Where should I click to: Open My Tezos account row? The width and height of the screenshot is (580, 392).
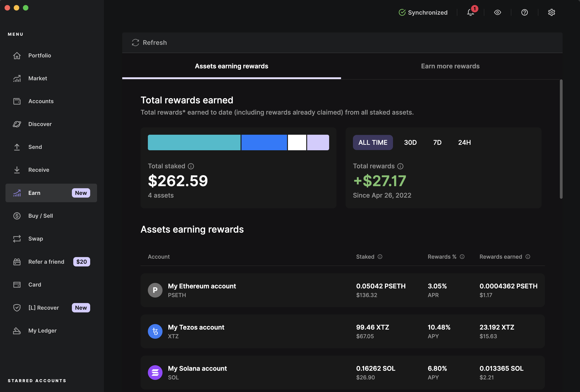pos(274,331)
